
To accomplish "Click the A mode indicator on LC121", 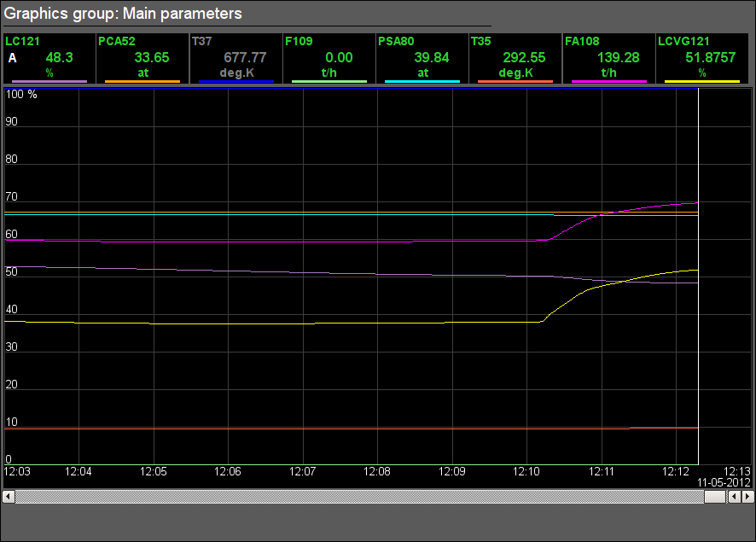I will point(13,58).
